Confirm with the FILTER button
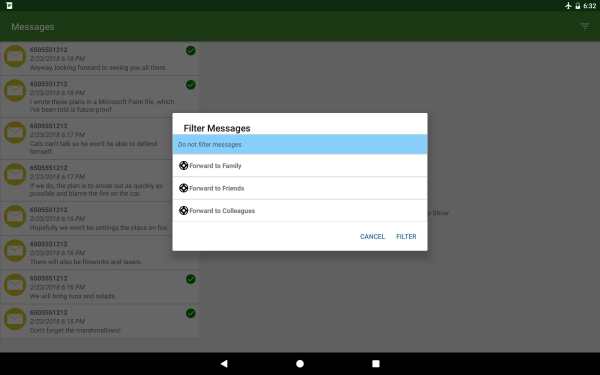This screenshot has height=375, width=600. [x=406, y=236]
